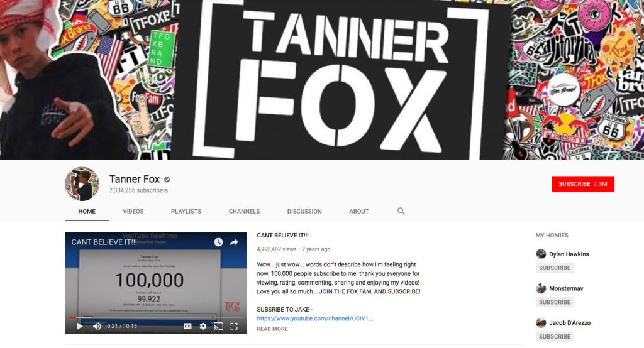The height and width of the screenshot is (348, 644).
Task: Subscribe to Dylan Hawkins
Action: coord(554,268)
